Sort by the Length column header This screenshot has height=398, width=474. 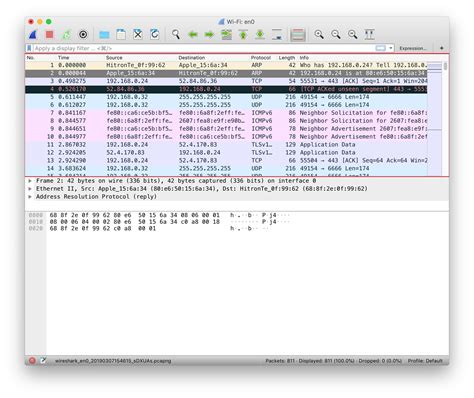point(287,58)
